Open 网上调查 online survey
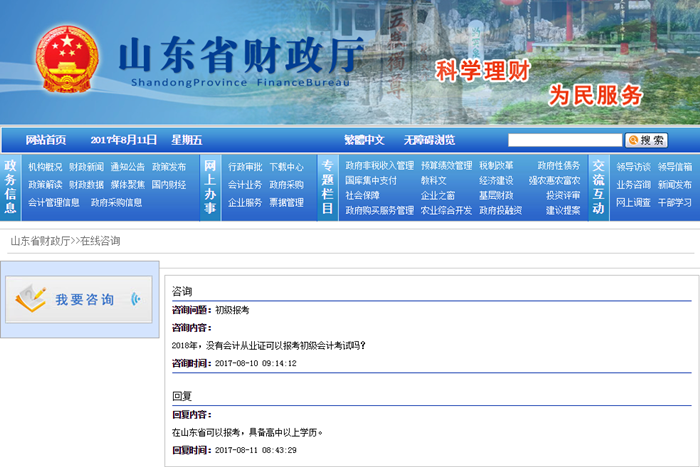700x467 pixels. pos(632,202)
